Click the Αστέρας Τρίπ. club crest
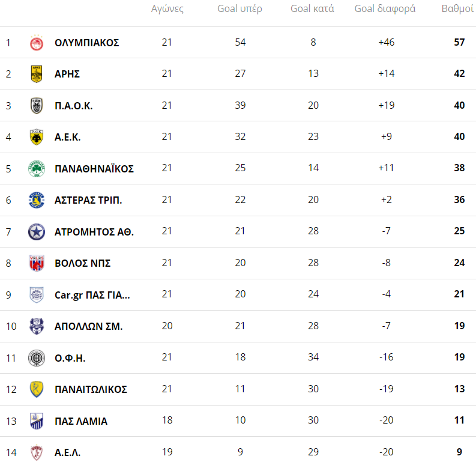Image resolution: width=476 pixels, height=462 pixels. (x=37, y=200)
